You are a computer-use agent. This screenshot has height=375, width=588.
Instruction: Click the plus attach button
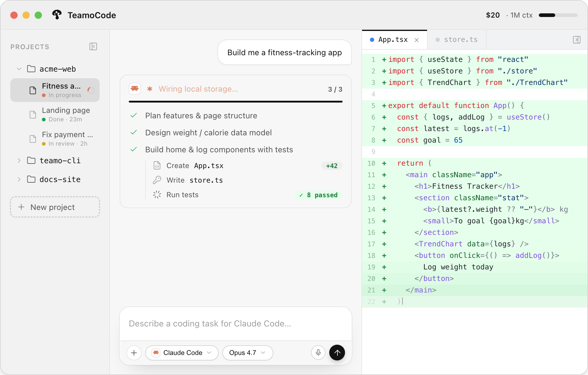(134, 353)
